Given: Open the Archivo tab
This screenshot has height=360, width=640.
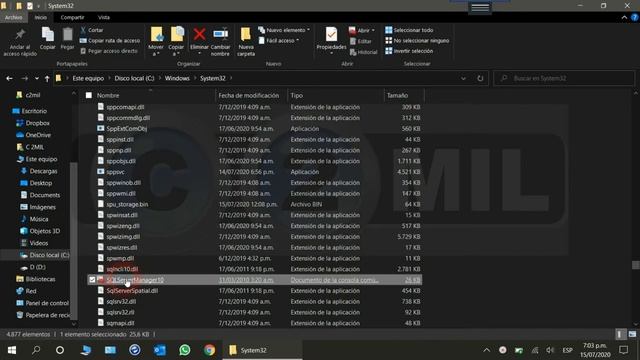Looking at the screenshot, I should (x=13, y=18).
